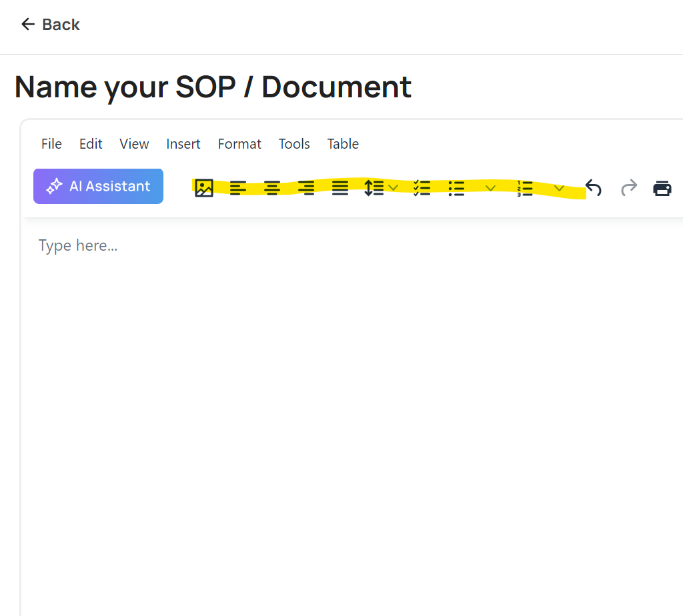Insert a numbered list
The width and height of the screenshot is (683, 616).
pyautogui.click(x=525, y=188)
